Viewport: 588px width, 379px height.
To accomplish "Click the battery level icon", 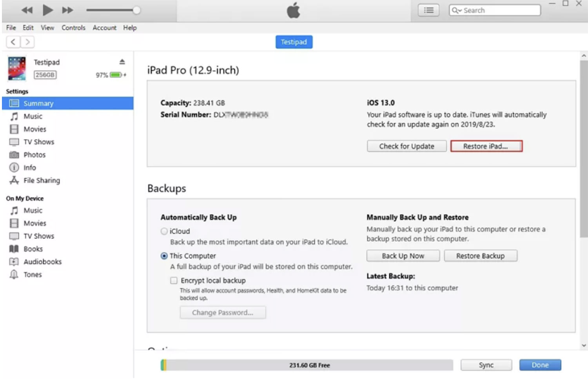I will pyautogui.click(x=116, y=75).
